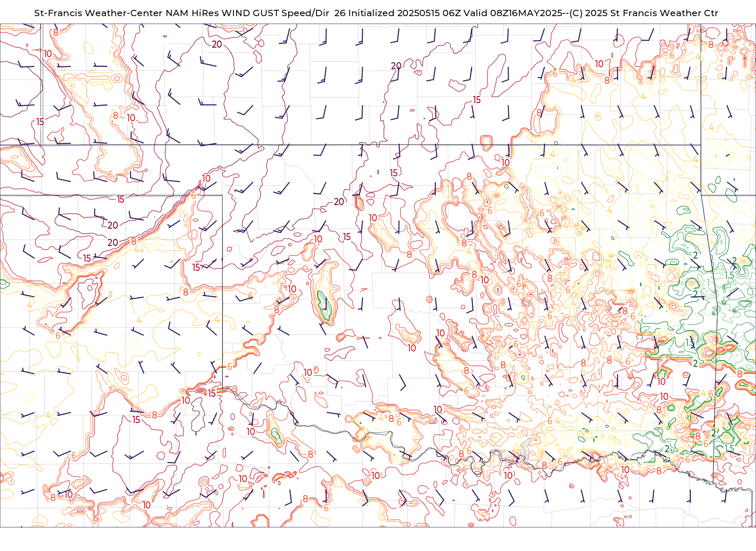
Task: Click the 'St-Francis Weather-Center' title text
Action: pyautogui.click(x=98, y=13)
